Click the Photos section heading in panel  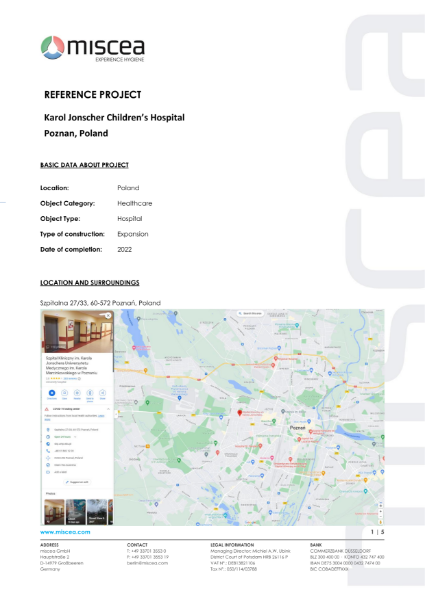pos(50,494)
